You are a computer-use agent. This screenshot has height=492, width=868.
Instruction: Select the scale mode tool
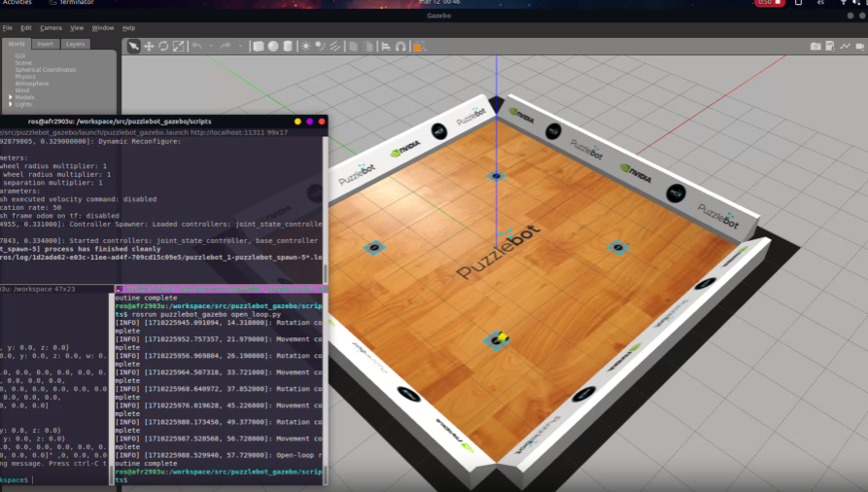[178, 46]
